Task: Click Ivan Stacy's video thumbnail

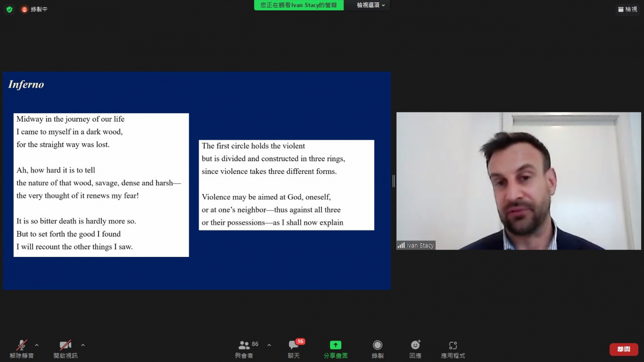Action: [518, 181]
